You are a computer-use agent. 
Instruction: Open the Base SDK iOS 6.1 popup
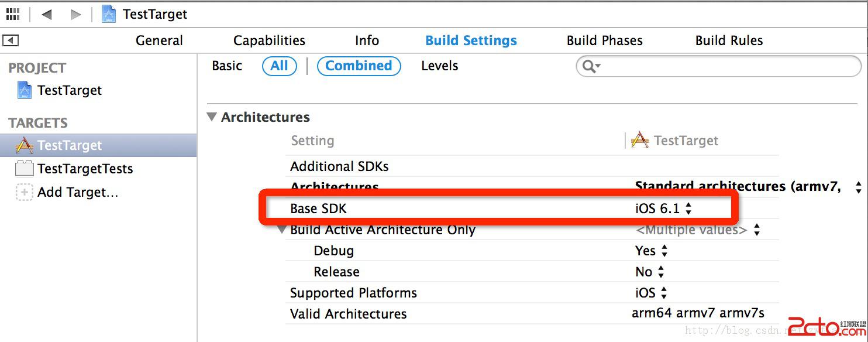click(663, 208)
